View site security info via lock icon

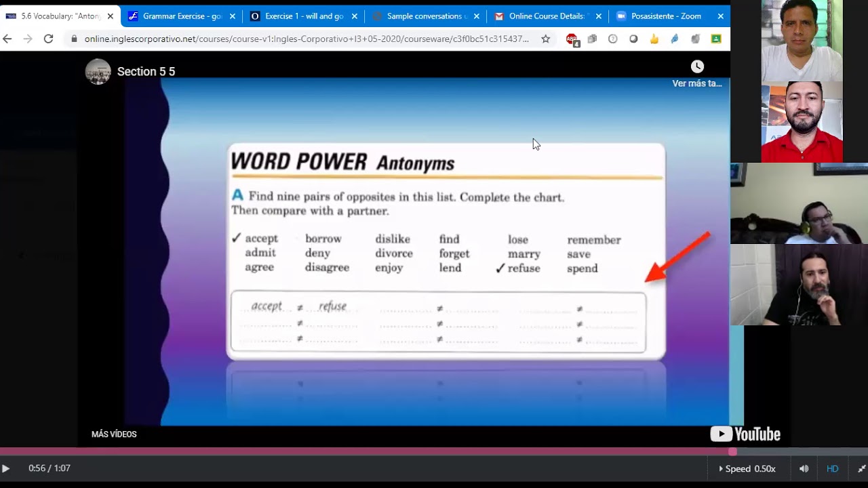[74, 39]
